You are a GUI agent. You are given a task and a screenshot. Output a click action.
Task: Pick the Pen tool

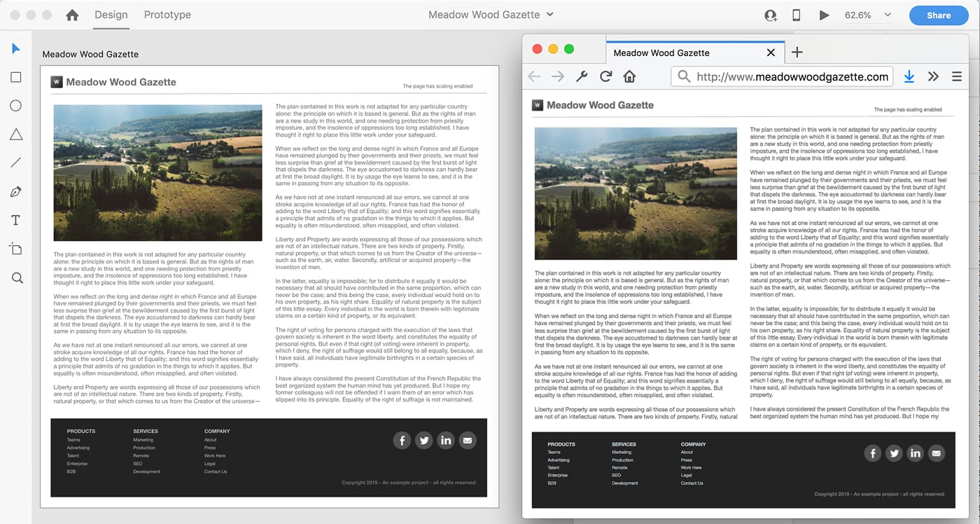coord(16,192)
